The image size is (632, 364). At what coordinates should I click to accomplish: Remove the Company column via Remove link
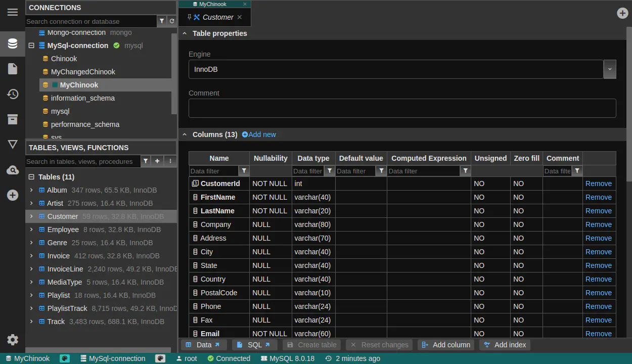pos(598,224)
